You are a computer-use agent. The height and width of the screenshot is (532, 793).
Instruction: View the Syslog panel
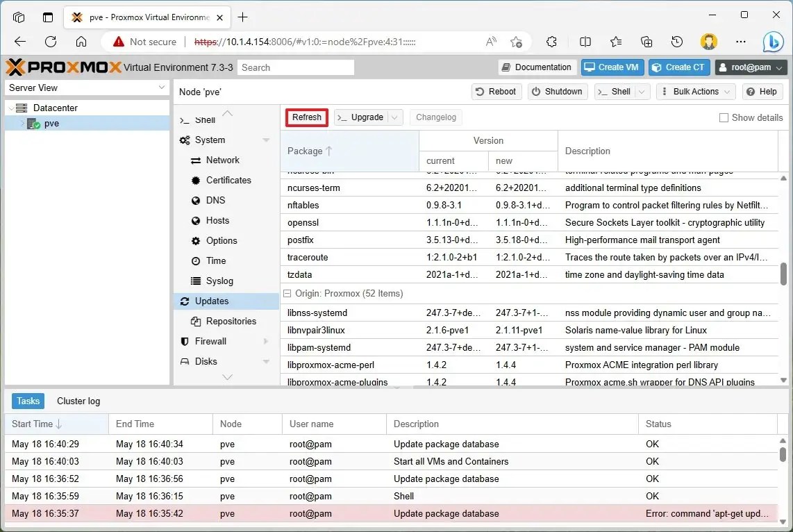pyautogui.click(x=216, y=281)
